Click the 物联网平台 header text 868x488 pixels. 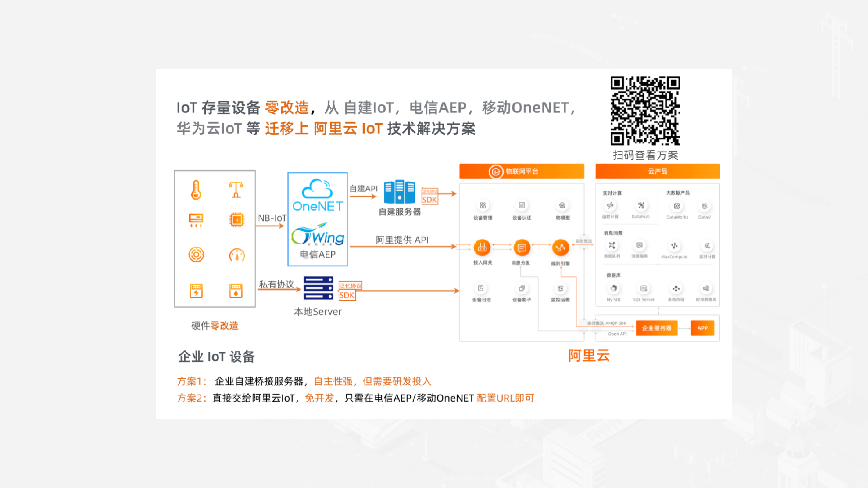click(522, 172)
